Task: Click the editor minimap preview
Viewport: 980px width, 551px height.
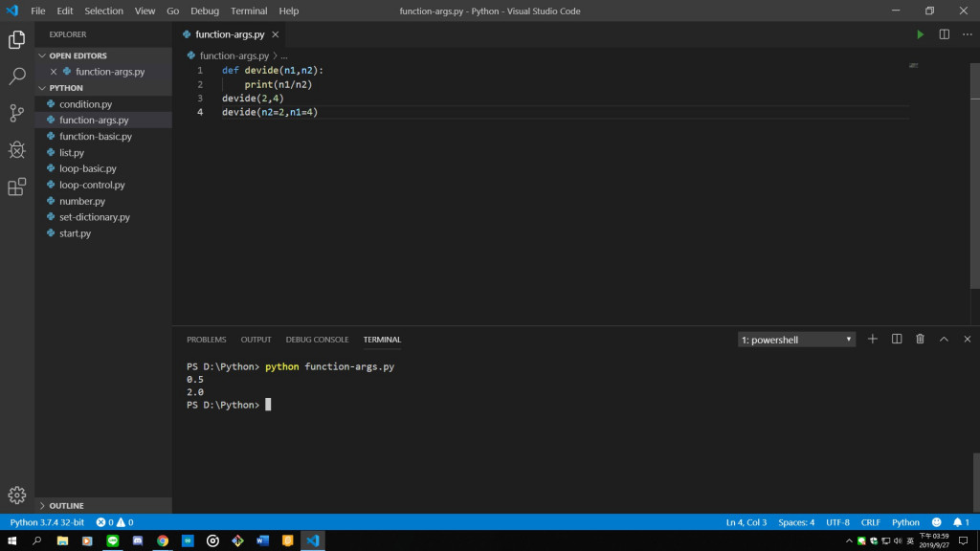Action: coord(913,65)
